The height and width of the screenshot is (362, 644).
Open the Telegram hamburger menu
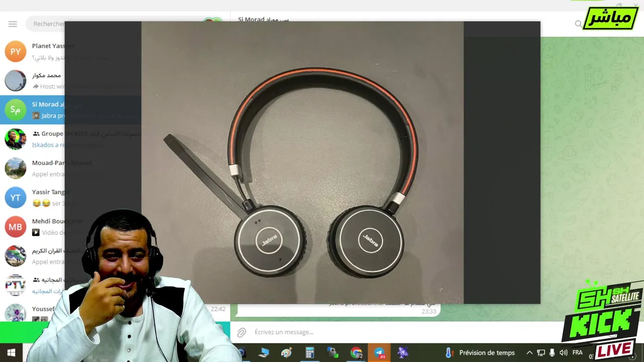(13, 24)
